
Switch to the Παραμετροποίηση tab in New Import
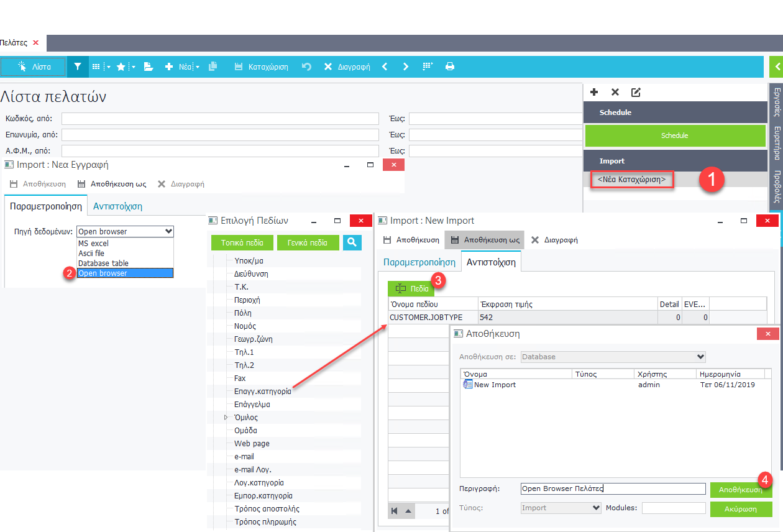(x=419, y=262)
